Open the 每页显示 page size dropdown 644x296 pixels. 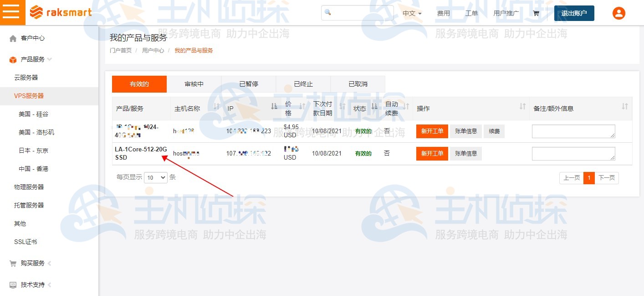pyautogui.click(x=156, y=177)
